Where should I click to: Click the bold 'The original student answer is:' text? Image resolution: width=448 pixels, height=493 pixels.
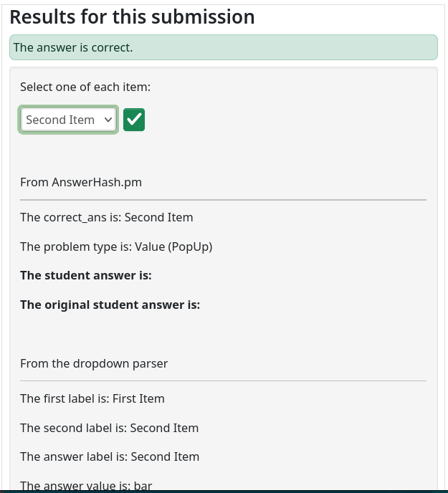(x=110, y=305)
